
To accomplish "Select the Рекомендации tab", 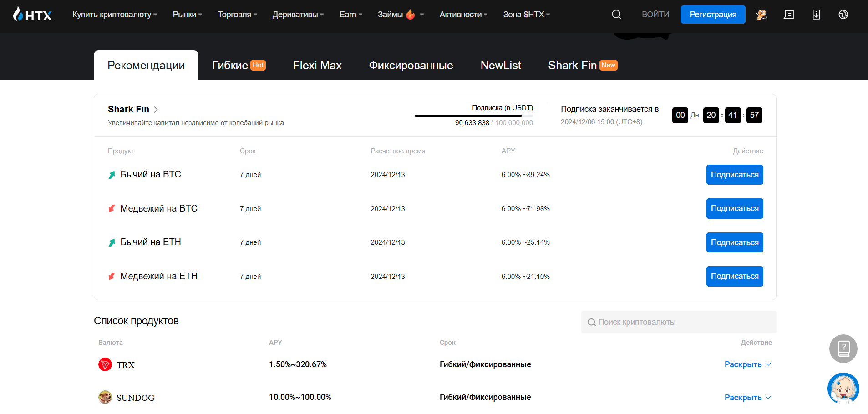I will click(x=146, y=66).
